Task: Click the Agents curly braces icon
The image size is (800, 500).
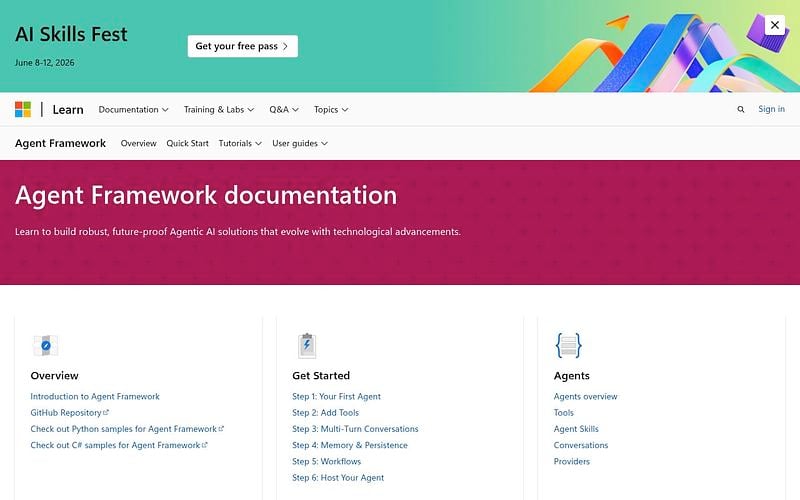Action: tap(568, 345)
